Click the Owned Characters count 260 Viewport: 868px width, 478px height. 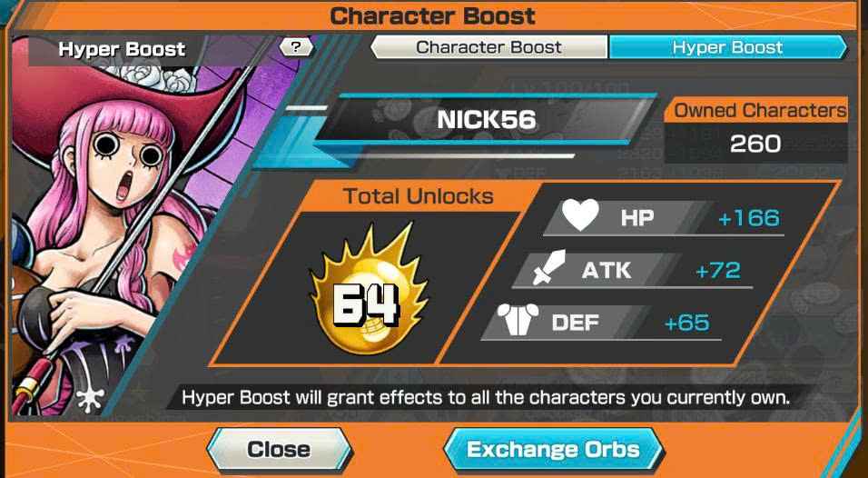[x=755, y=144]
